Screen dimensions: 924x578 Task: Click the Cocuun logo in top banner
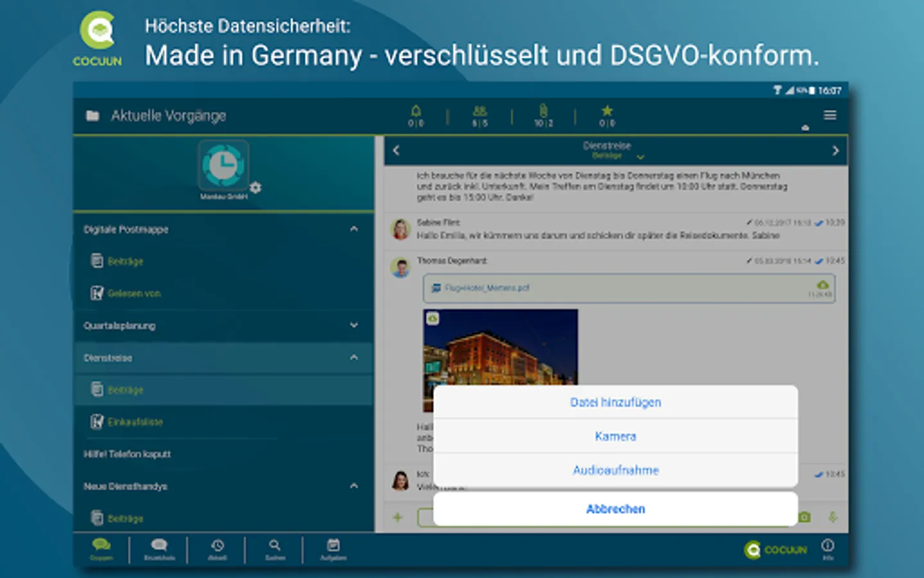pyautogui.click(x=98, y=39)
